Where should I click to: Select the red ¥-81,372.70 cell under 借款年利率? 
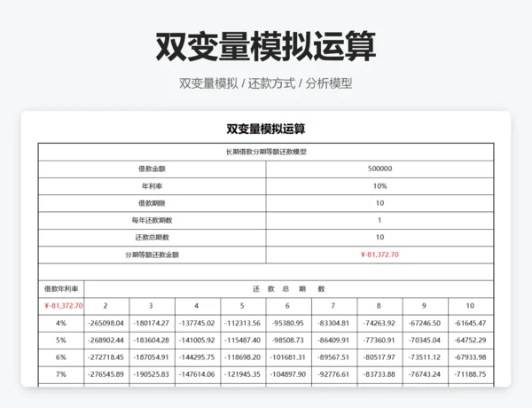(61, 305)
